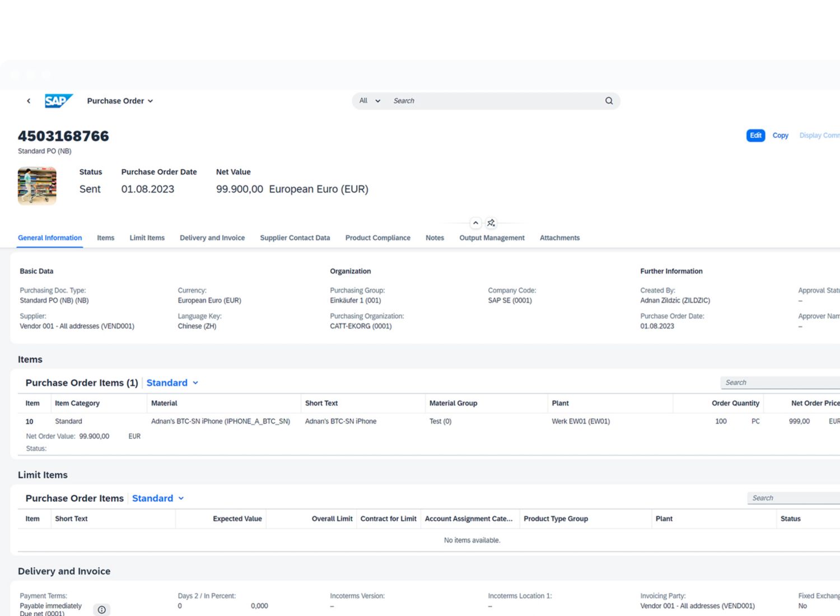Viewport: 840px width, 616px height.
Task: Open the All search scope dropdown
Action: click(370, 101)
